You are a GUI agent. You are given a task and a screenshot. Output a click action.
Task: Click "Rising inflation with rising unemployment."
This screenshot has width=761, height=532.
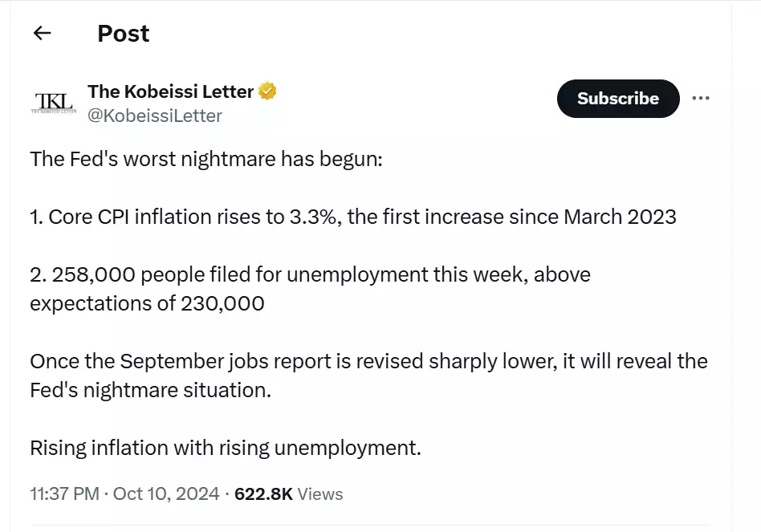click(226, 448)
